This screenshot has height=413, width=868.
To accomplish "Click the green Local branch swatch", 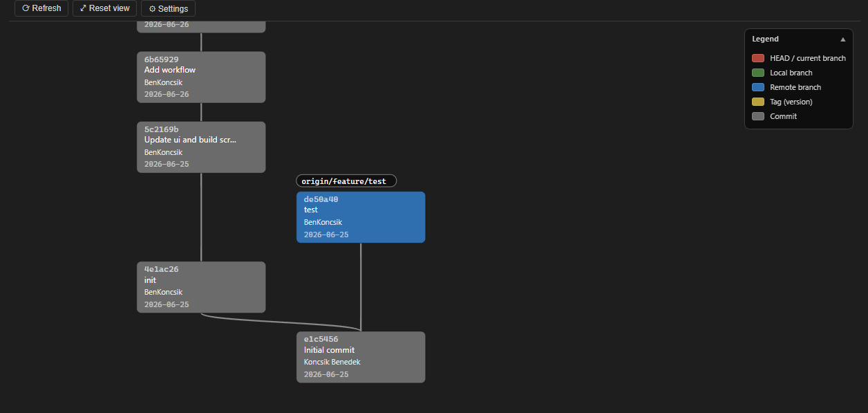I will coord(758,73).
